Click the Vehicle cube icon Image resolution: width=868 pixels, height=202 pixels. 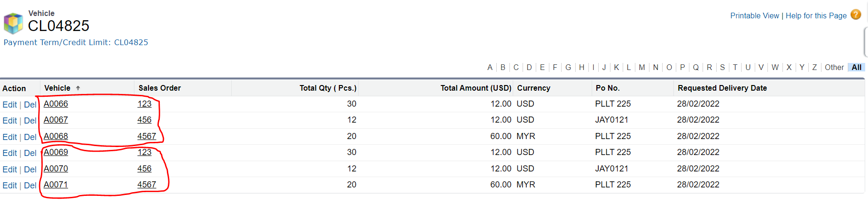click(13, 23)
